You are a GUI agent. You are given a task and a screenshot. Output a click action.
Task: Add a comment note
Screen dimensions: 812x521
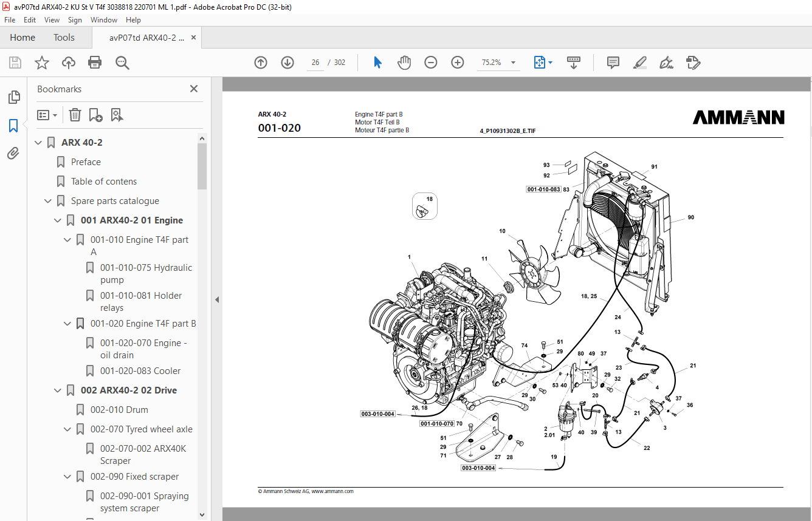pos(613,63)
